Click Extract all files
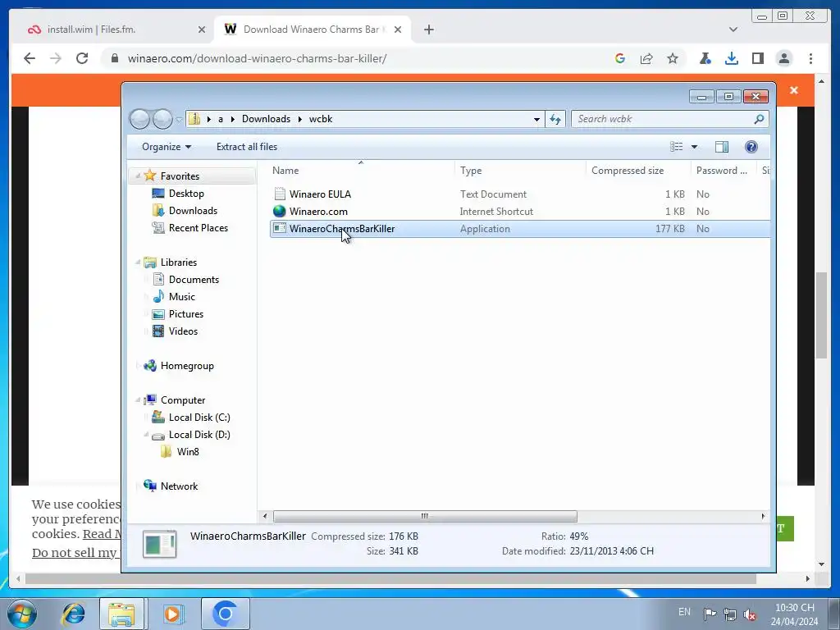 pyautogui.click(x=247, y=147)
